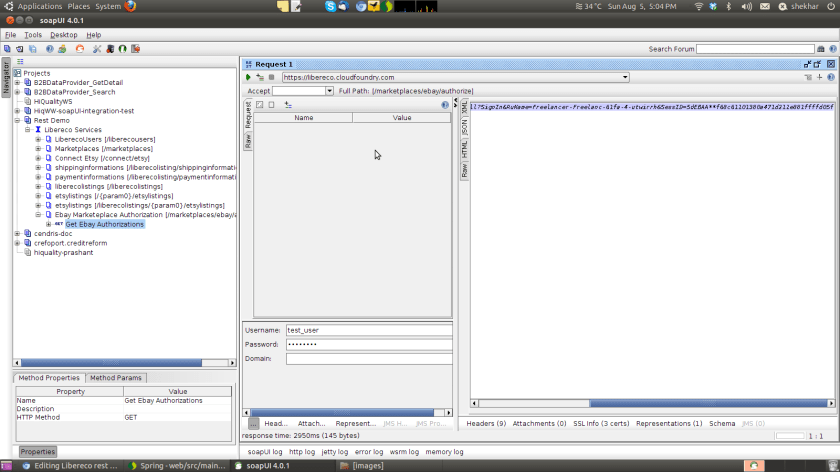Click the Skype icon in top panel
Screen dimensions: 840x472
(330, 6)
